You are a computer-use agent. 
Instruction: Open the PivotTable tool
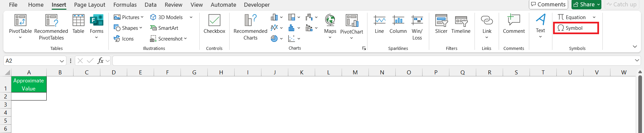tap(20, 27)
